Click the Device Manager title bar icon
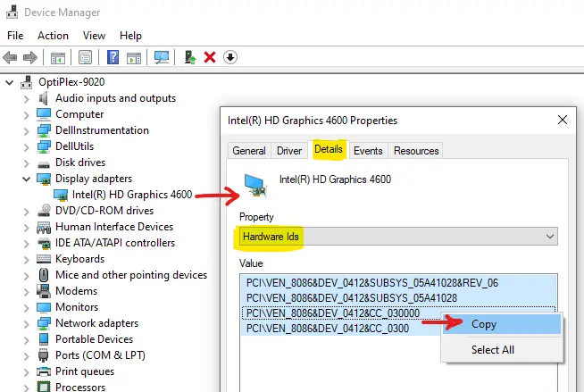 coord(13,12)
